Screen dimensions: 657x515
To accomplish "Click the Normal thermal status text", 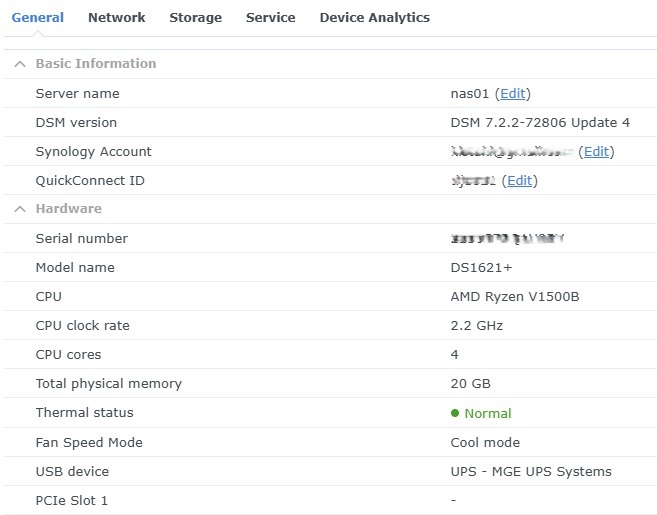I will [x=487, y=413].
